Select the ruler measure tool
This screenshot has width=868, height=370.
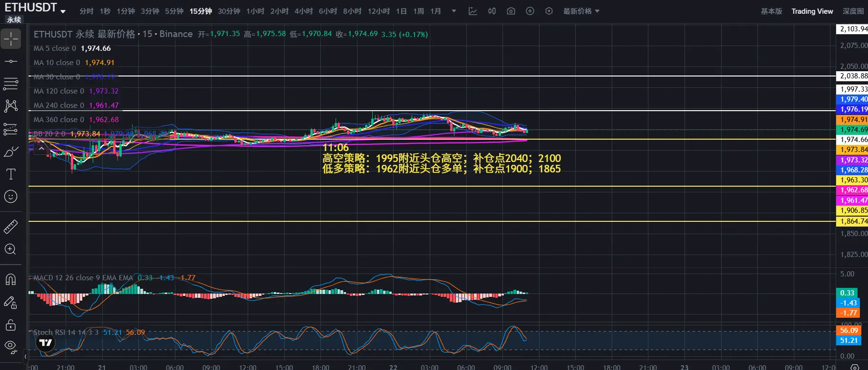click(10, 227)
